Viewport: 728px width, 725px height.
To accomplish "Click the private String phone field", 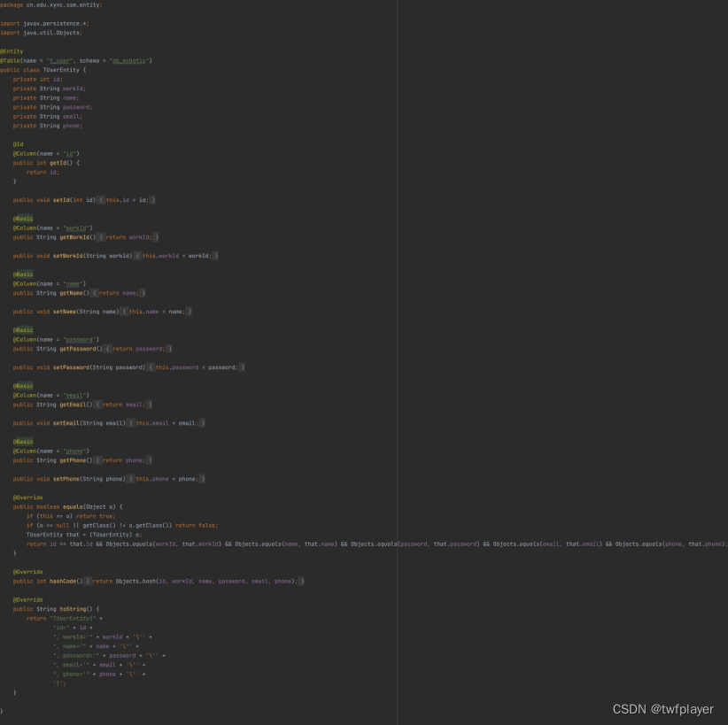I will coord(48,126).
